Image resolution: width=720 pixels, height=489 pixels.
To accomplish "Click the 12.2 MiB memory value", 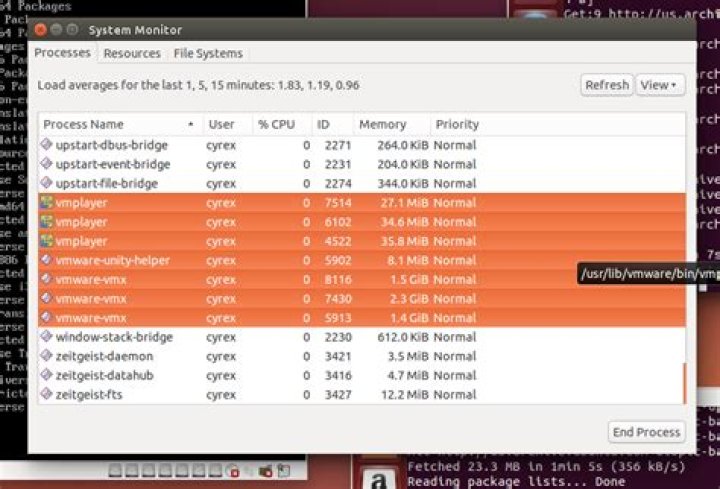I will pos(405,394).
